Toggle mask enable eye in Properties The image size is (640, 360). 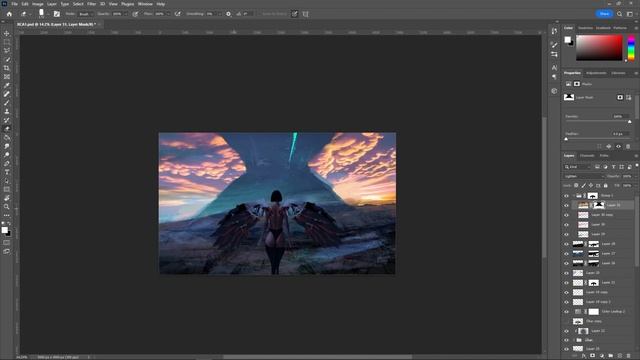pos(618,147)
